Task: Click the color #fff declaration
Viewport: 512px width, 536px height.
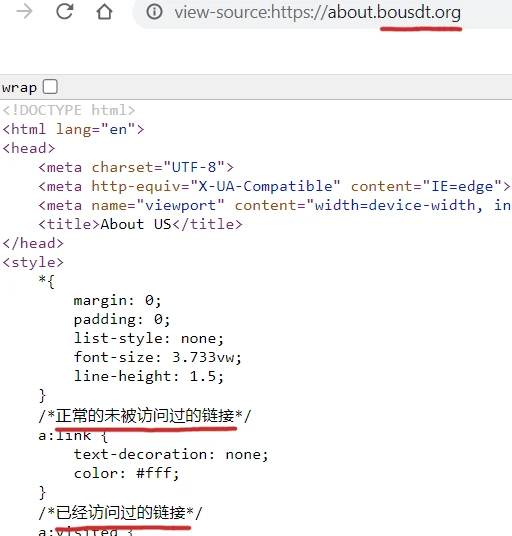Action: (126, 473)
